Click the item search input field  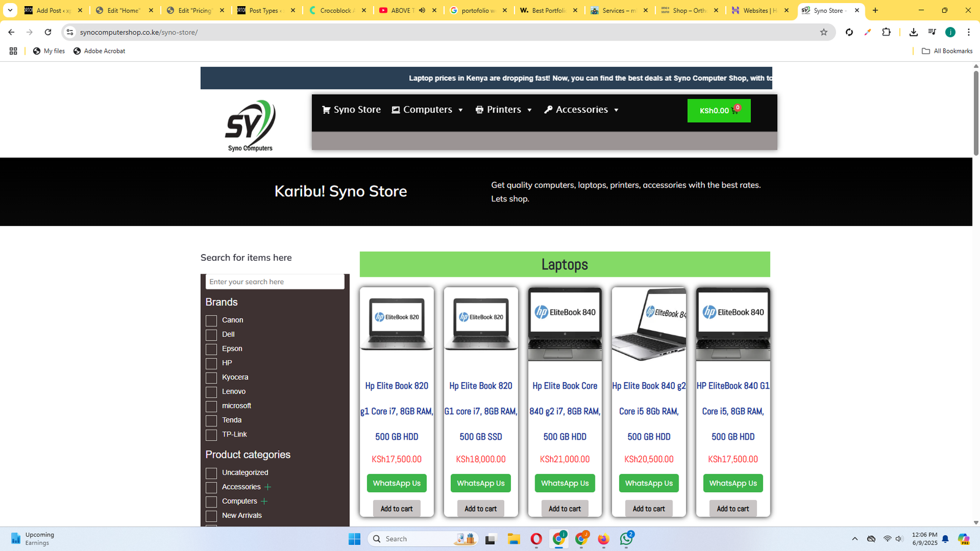coord(275,282)
